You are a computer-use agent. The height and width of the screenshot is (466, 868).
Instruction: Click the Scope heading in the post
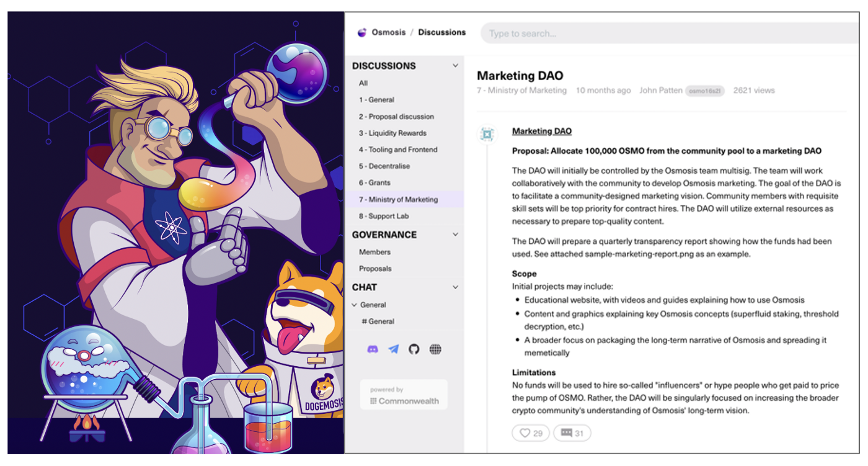tap(524, 274)
